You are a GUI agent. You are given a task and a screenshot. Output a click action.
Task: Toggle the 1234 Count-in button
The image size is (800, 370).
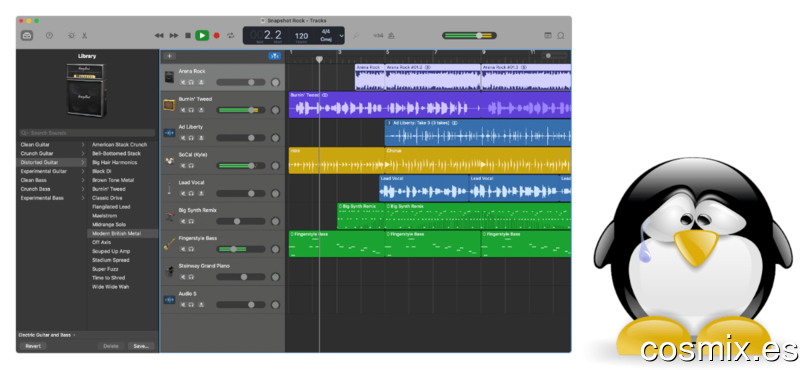pyautogui.click(x=378, y=36)
